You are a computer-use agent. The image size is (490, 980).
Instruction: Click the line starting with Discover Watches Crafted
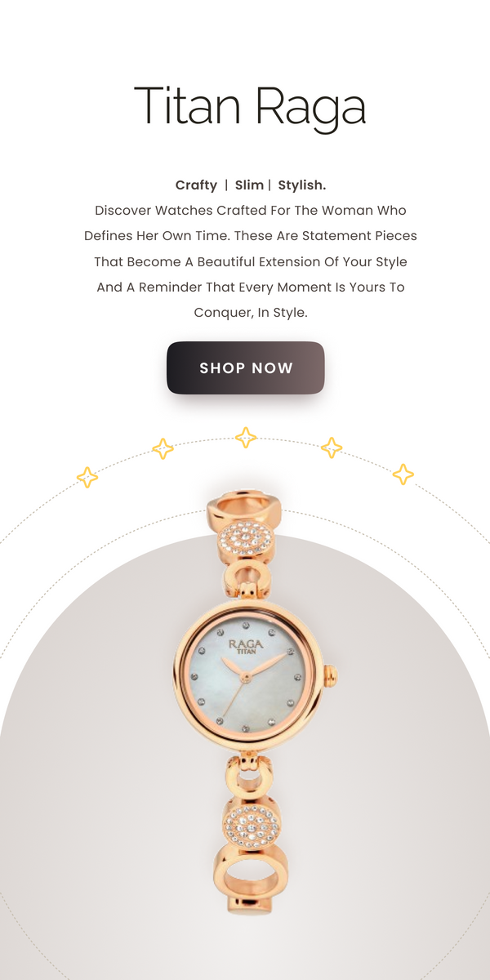tap(250, 210)
